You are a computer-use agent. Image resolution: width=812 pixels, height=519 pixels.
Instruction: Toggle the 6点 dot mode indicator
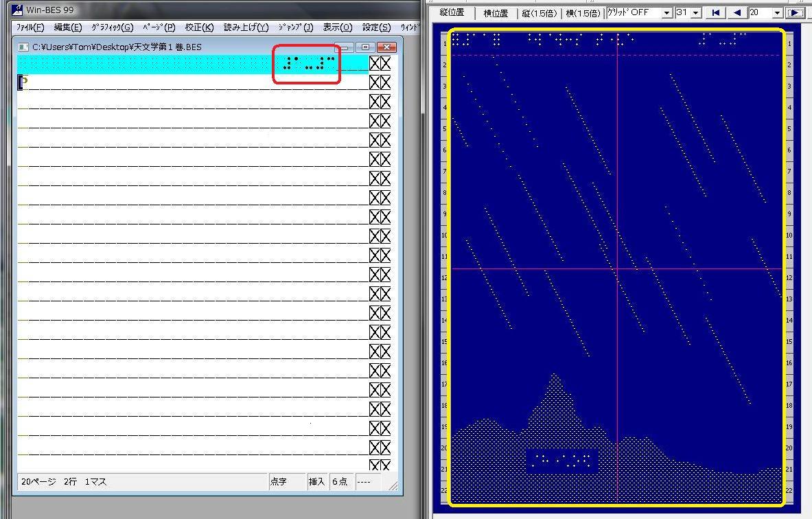[x=340, y=482]
